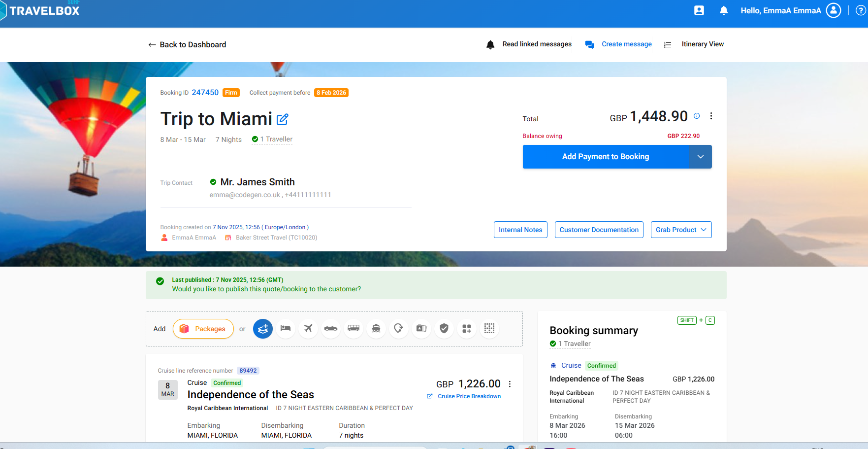
Task: Expand the Add Payment dropdown arrow
Action: tap(701, 157)
